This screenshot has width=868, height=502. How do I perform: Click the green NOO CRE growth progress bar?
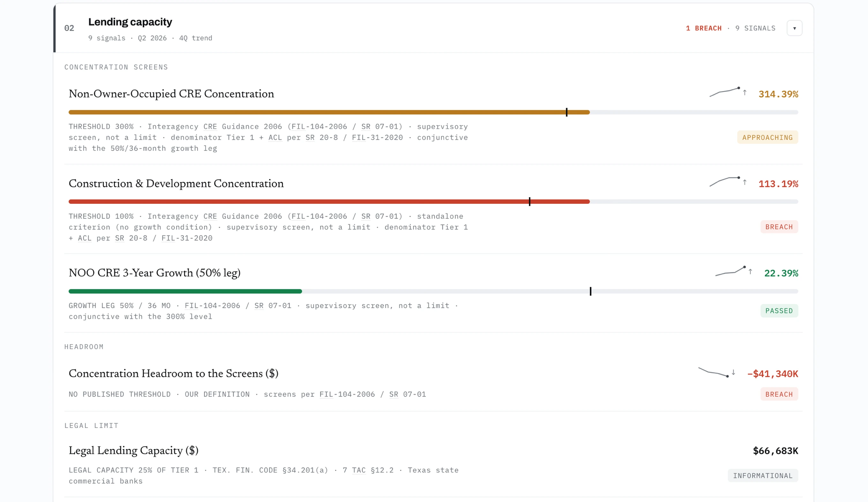coord(185,291)
